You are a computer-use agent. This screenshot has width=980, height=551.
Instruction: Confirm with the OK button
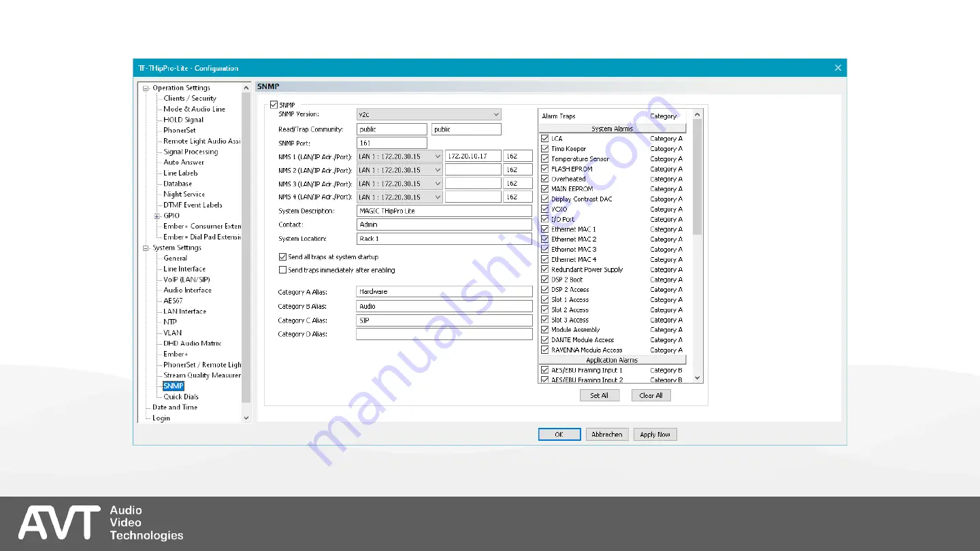click(x=559, y=435)
